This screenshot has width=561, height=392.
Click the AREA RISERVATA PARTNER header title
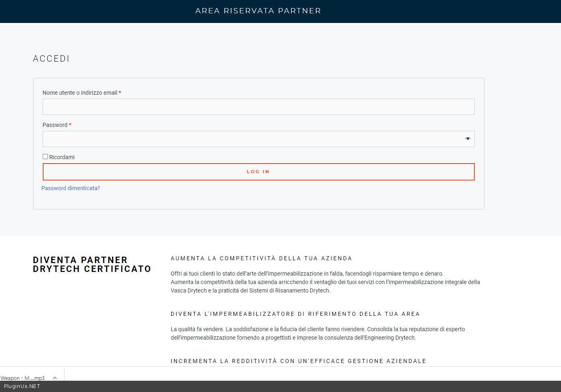point(258,11)
